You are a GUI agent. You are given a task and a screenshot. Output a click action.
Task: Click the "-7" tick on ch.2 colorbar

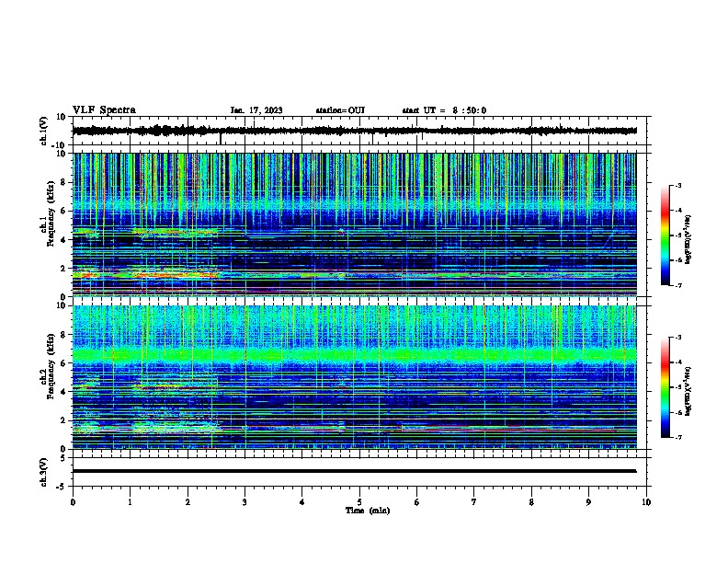click(x=677, y=437)
